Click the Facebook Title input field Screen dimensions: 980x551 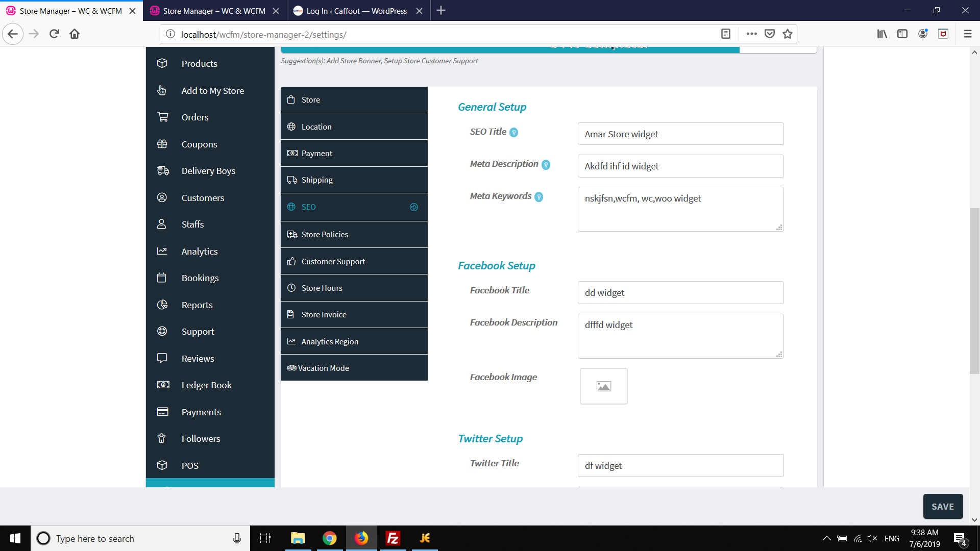[681, 292]
